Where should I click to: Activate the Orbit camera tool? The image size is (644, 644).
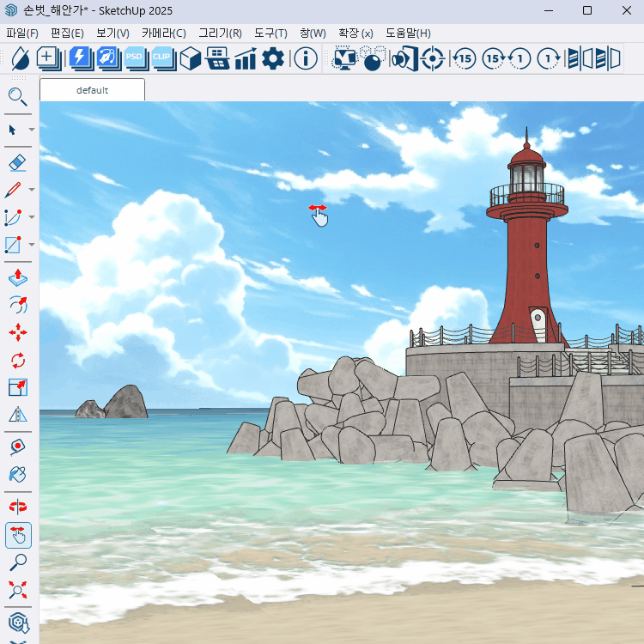pyautogui.click(x=17, y=507)
